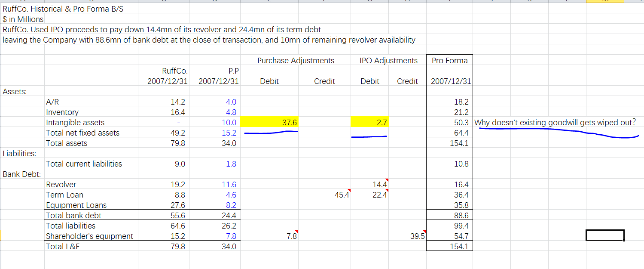Click RuffCo. Revolver value 19.2
Viewport: 644px width, 269px height.
(x=178, y=184)
